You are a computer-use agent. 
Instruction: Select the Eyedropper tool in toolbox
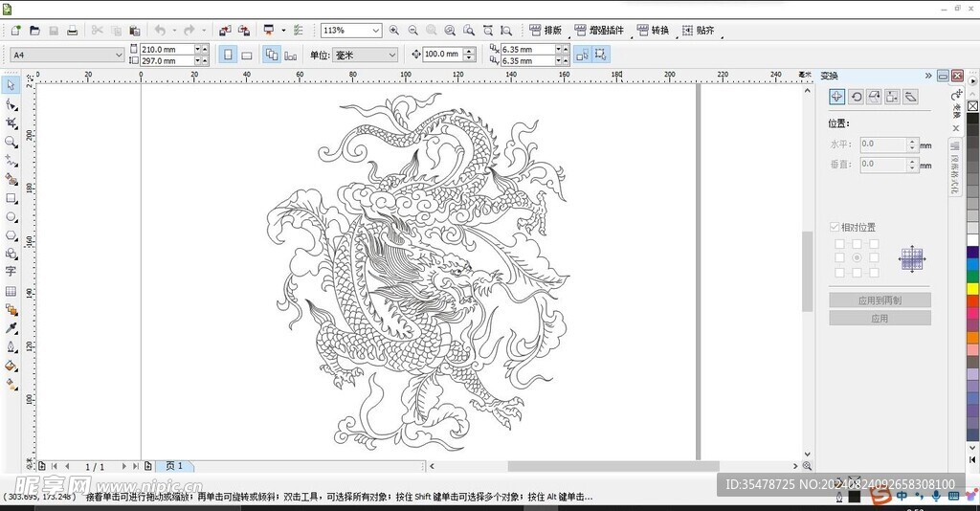(x=11, y=328)
